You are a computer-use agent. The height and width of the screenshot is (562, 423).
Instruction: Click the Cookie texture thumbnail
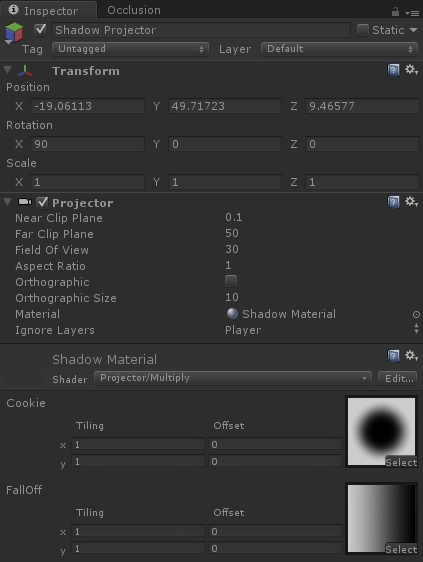tap(381, 431)
